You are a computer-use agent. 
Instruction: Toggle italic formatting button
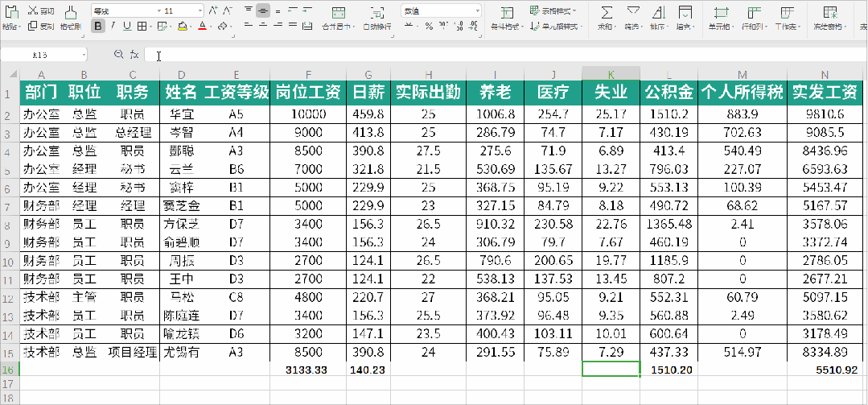113,26
